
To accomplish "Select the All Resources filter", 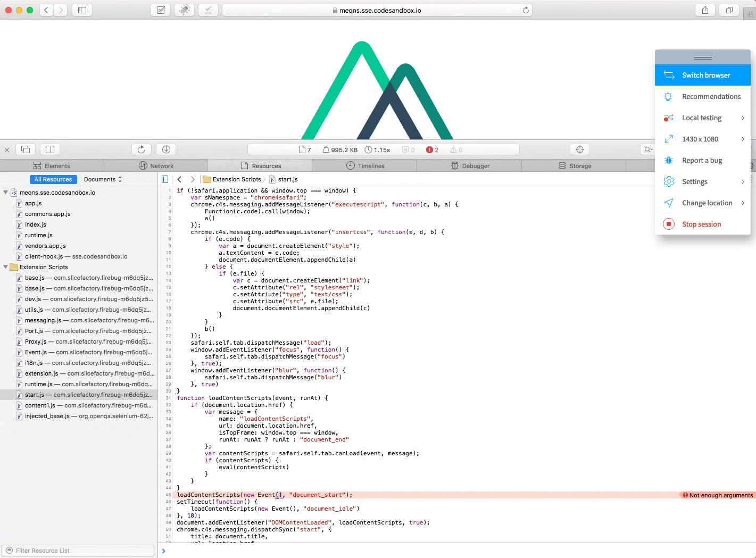I will (53, 179).
